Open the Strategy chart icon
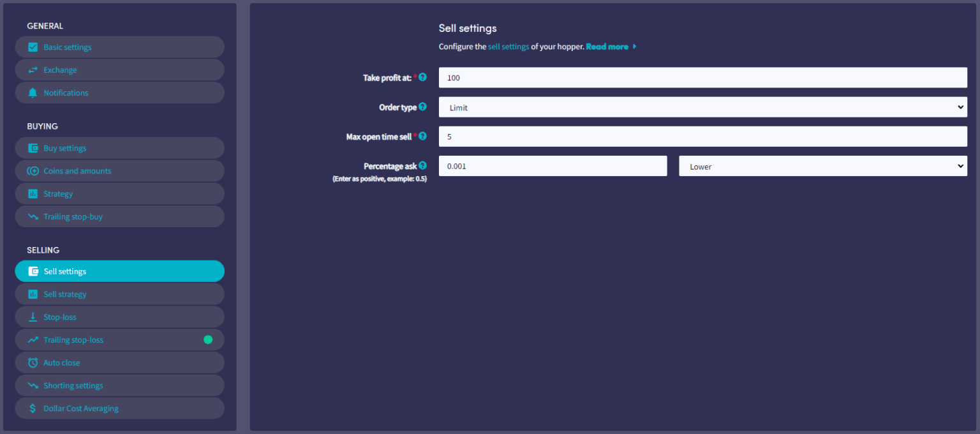This screenshot has width=980, height=434. tap(33, 193)
